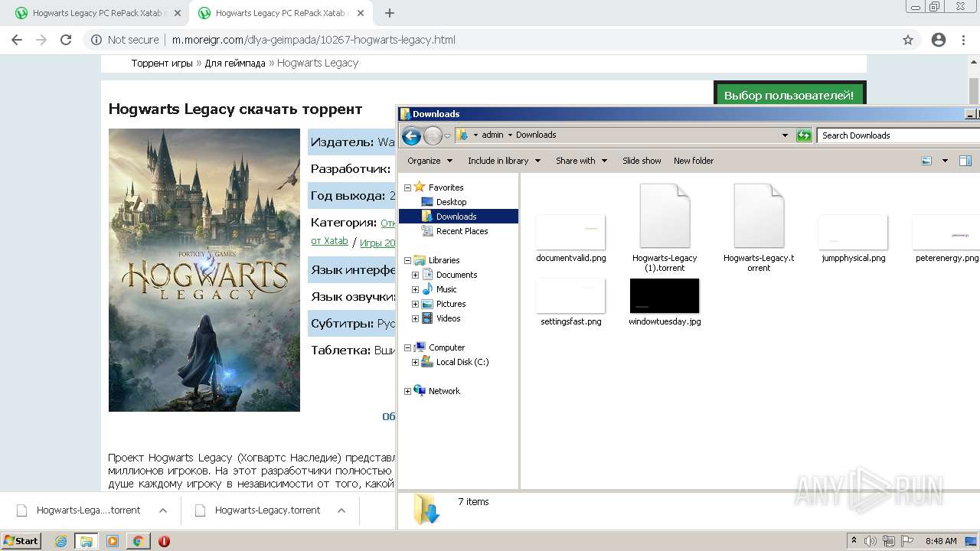
Task: Open Internet Explorer from the taskbar
Action: (61, 541)
